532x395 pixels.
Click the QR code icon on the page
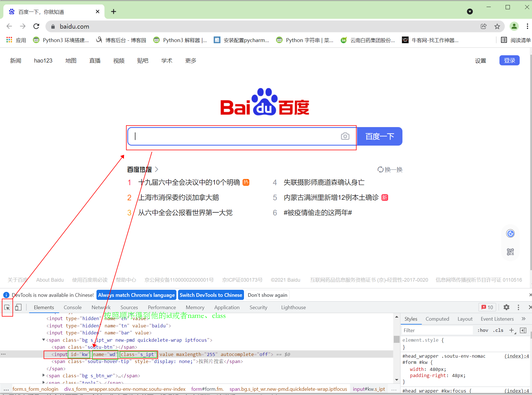click(510, 252)
